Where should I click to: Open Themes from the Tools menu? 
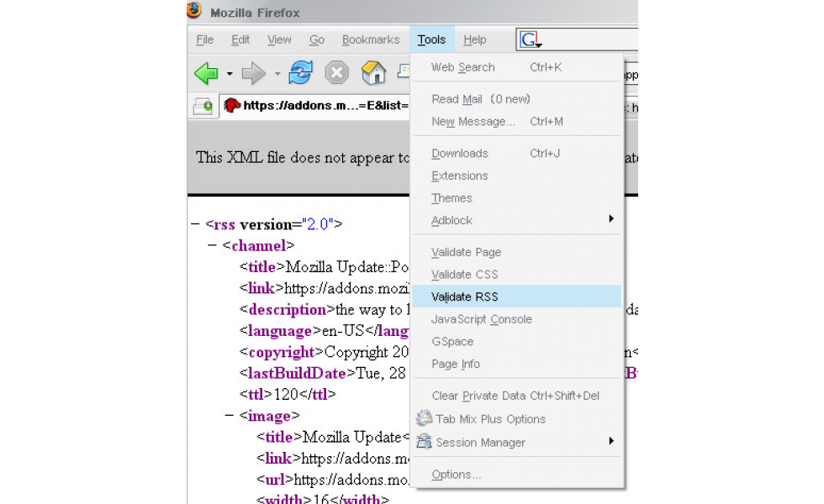pyautogui.click(x=517, y=198)
